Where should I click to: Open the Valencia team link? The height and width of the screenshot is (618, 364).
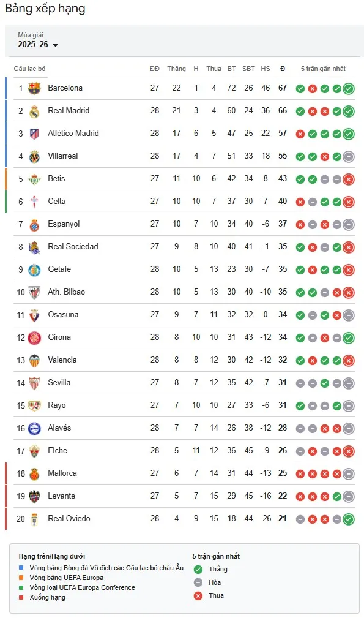point(62,360)
